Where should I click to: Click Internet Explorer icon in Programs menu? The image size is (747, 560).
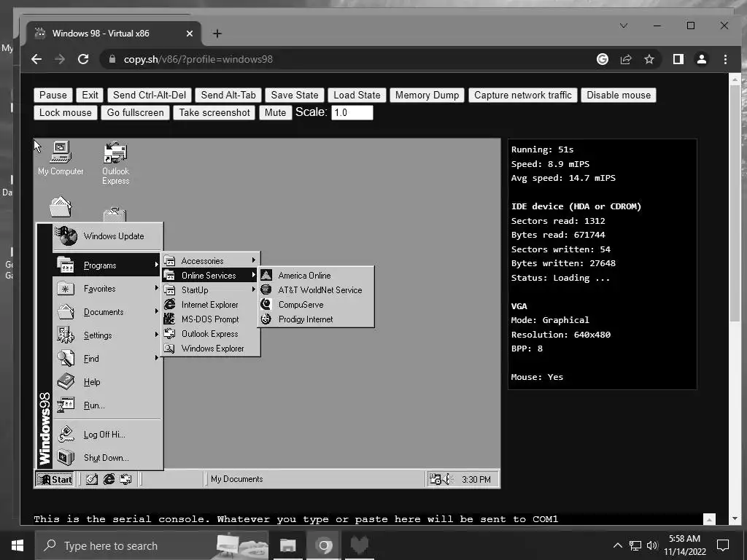coord(169,304)
